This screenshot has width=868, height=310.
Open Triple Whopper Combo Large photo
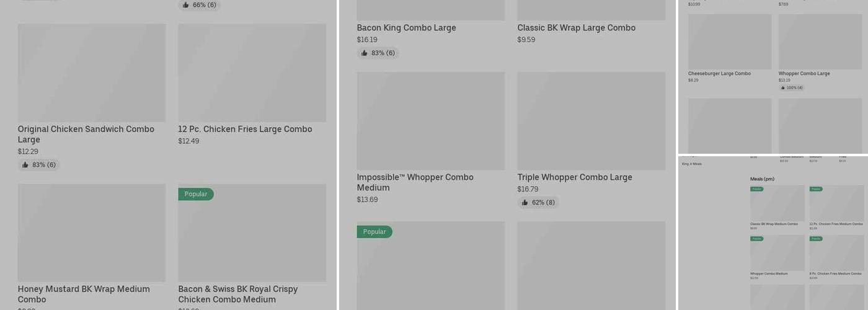(x=591, y=121)
